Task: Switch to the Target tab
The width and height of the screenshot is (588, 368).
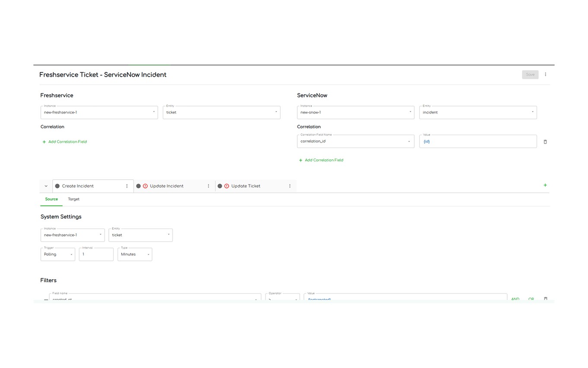Action: click(x=73, y=199)
